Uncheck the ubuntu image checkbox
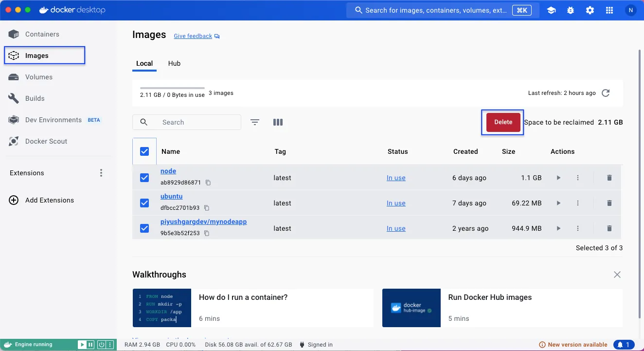The width and height of the screenshot is (644, 351). pyautogui.click(x=144, y=203)
